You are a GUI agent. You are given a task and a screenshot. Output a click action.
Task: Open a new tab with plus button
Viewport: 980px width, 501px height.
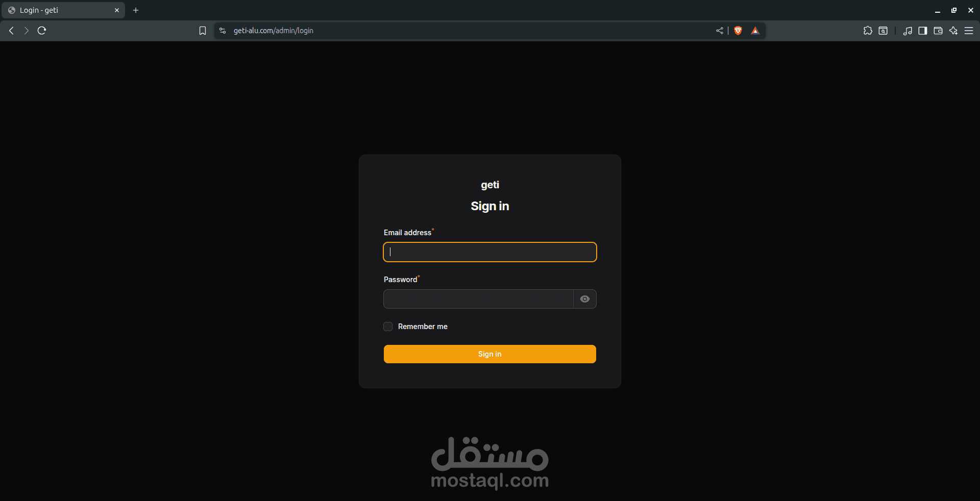coord(136,10)
